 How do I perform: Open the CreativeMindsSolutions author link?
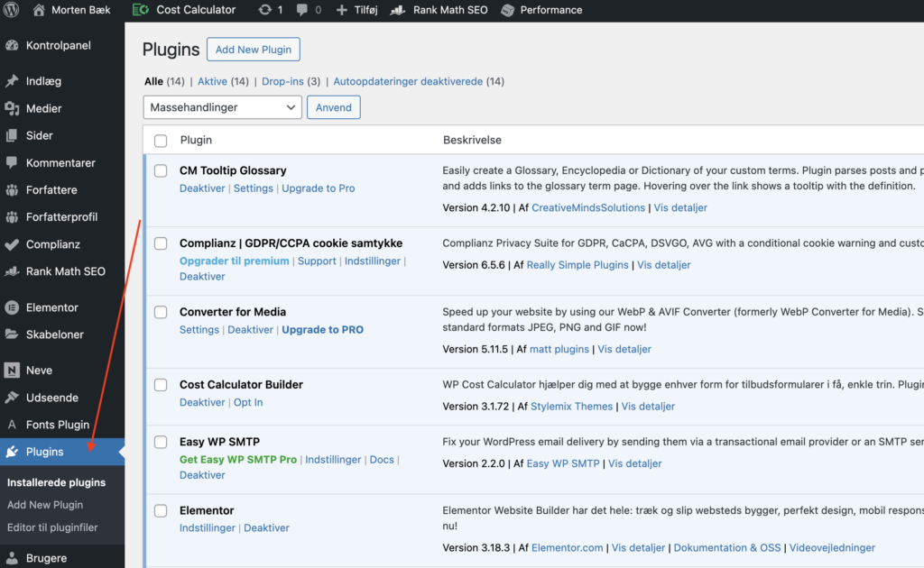point(588,207)
